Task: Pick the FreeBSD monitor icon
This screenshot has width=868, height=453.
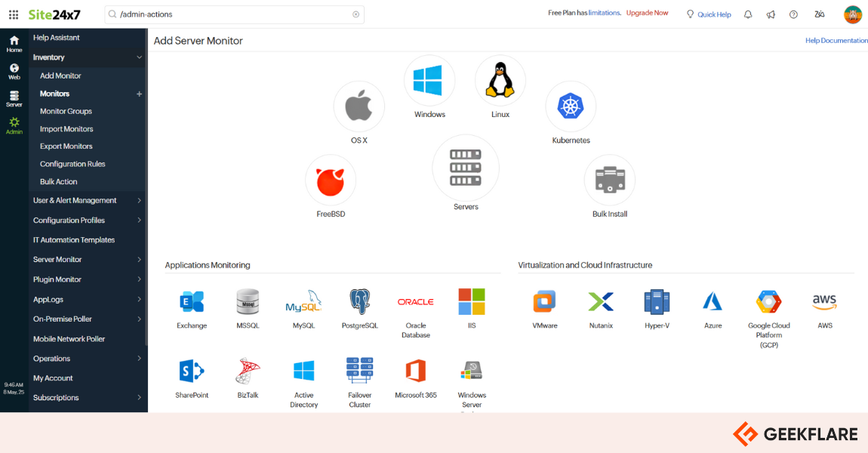Action: pyautogui.click(x=331, y=180)
